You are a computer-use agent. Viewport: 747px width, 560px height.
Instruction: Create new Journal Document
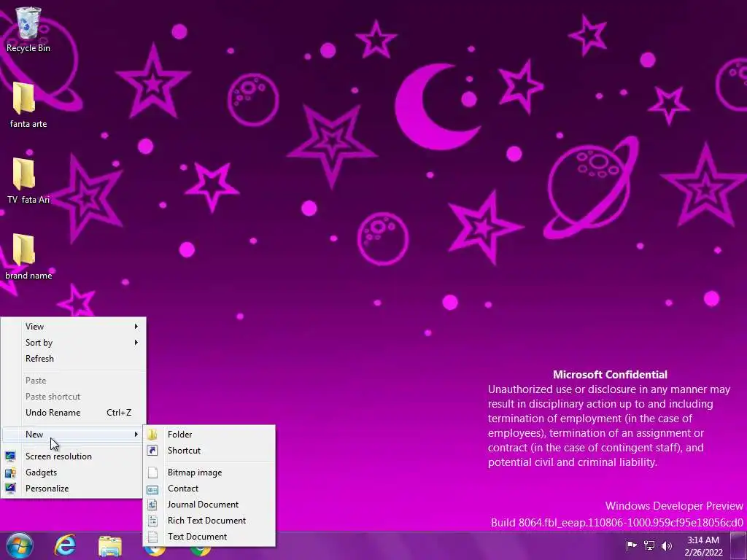(x=209, y=505)
